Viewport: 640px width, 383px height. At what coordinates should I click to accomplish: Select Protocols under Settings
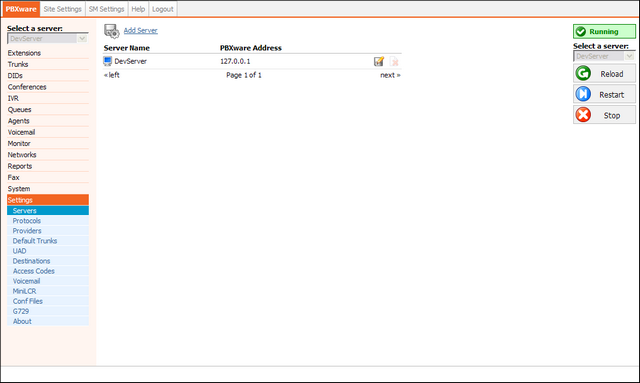(x=48, y=221)
